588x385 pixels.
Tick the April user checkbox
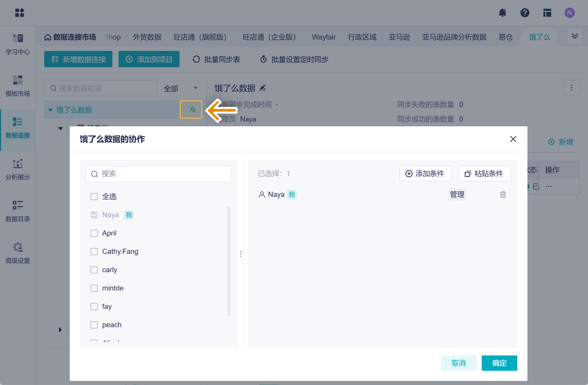pos(94,233)
